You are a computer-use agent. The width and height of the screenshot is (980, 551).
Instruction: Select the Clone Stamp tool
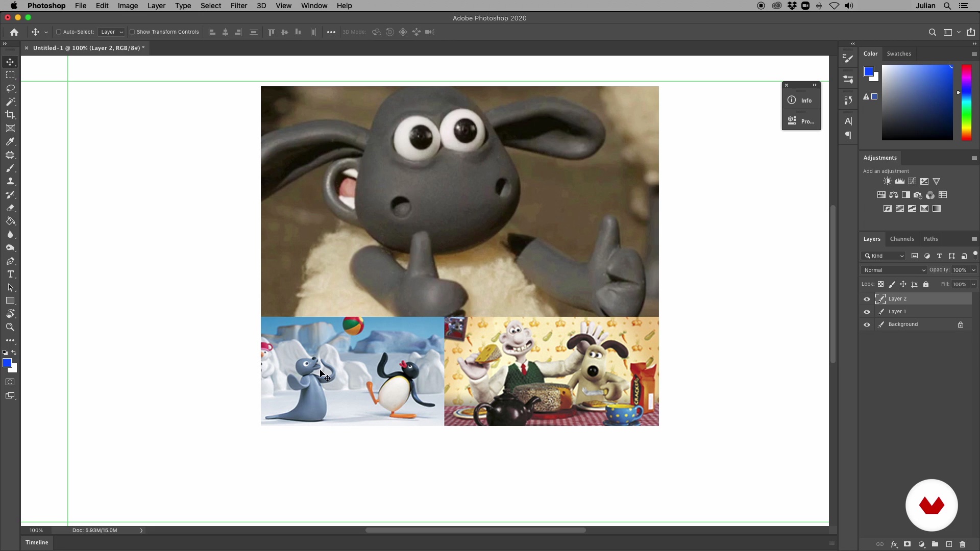click(x=10, y=182)
